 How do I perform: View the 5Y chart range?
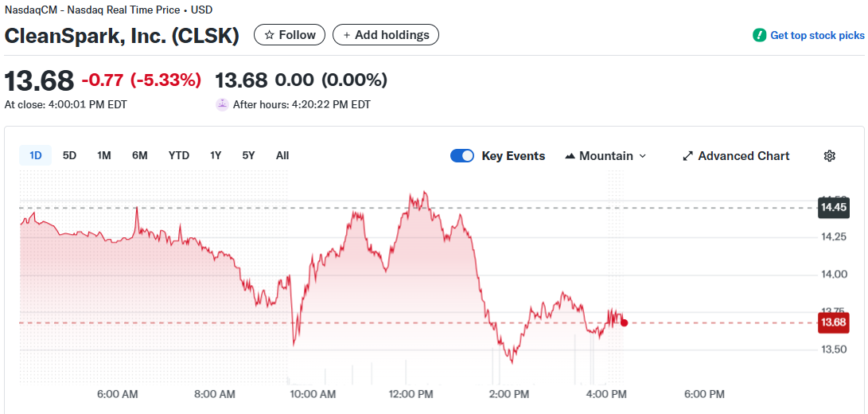[249, 155]
